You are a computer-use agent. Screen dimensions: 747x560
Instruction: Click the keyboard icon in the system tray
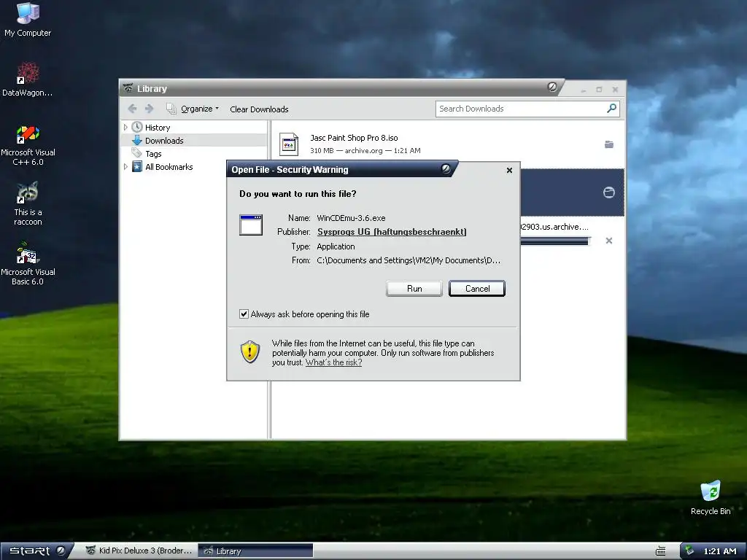tap(660, 551)
